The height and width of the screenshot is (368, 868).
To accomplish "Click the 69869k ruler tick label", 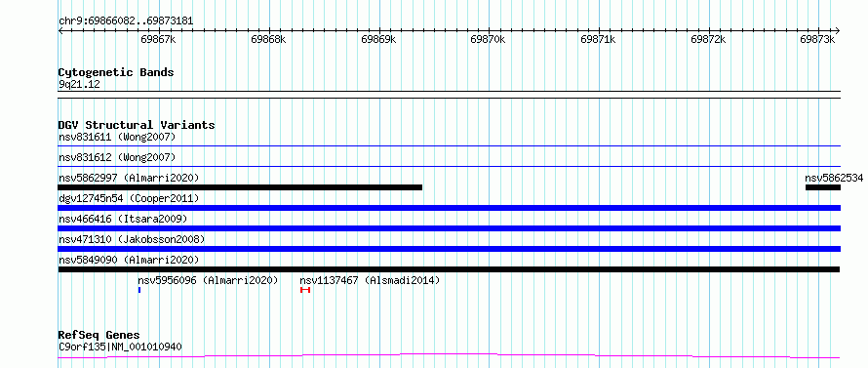I will [x=378, y=39].
